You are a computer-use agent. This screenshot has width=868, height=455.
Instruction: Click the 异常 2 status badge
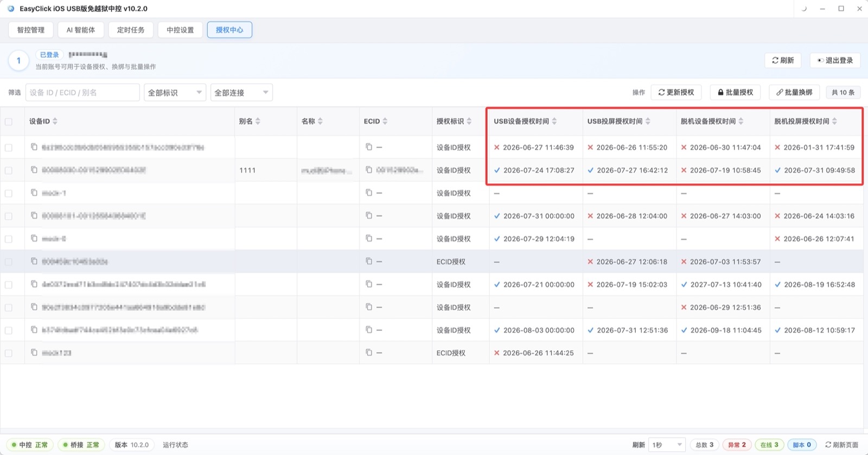click(x=737, y=445)
